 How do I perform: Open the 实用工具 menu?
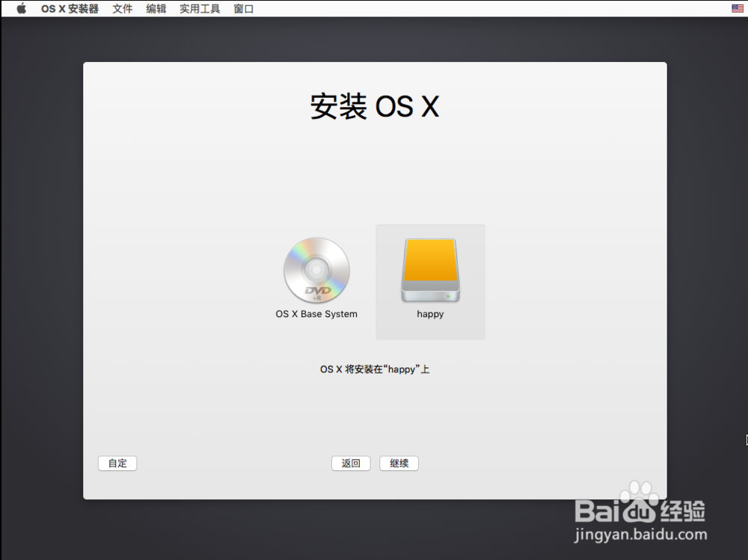pyautogui.click(x=200, y=8)
